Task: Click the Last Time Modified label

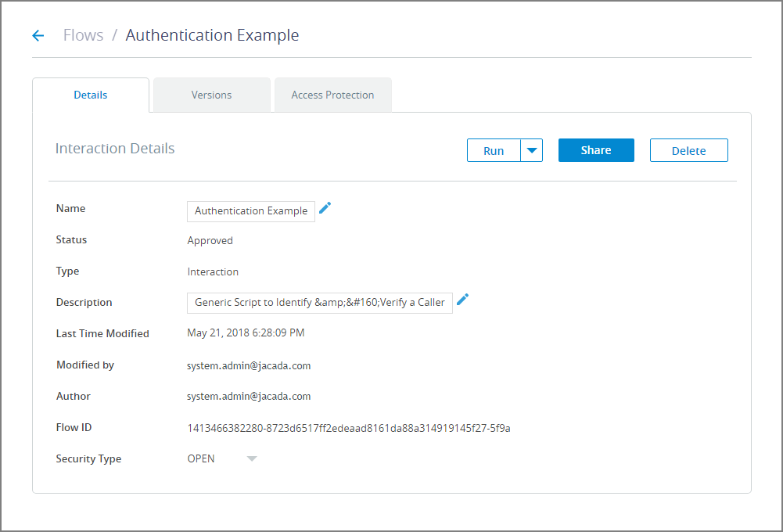Action: 102,333
